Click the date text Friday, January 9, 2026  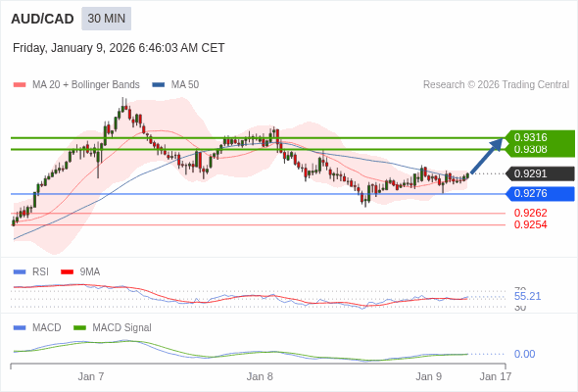coord(73,48)
